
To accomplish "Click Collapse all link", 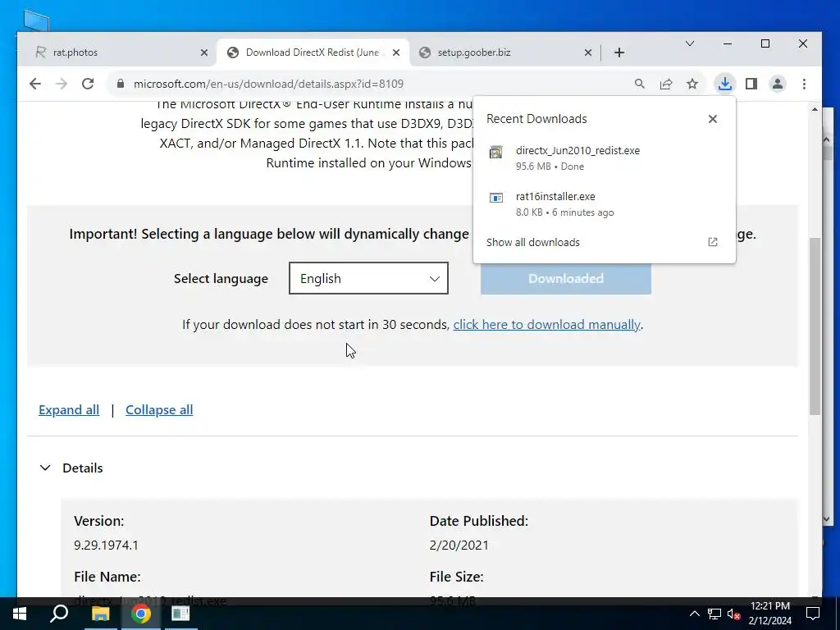I will (159, 410).
